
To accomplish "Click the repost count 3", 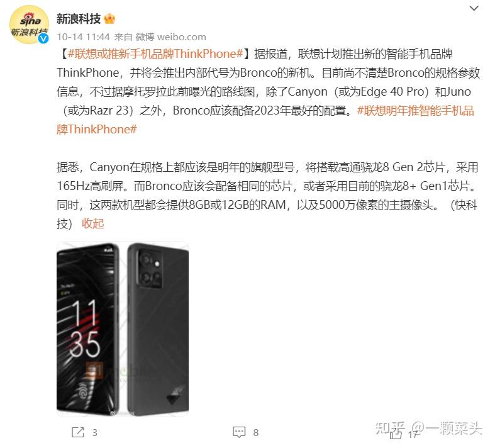I will point(94,432).
